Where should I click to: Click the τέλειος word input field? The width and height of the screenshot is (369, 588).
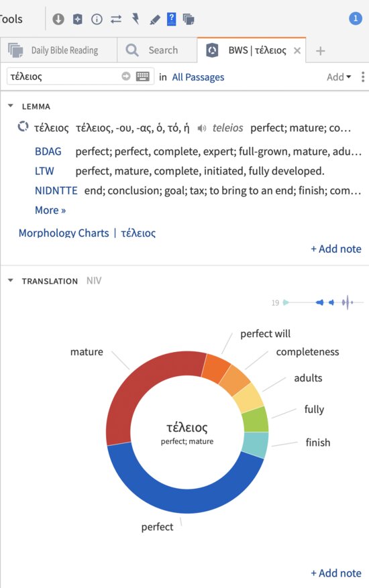pyautogui.click(x=64, y=76)
